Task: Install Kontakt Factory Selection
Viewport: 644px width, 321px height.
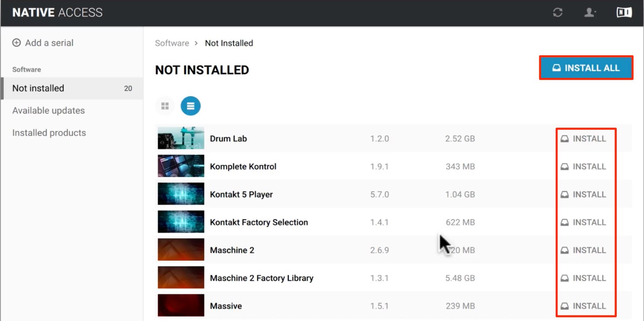Action: (x=583, y=222)
